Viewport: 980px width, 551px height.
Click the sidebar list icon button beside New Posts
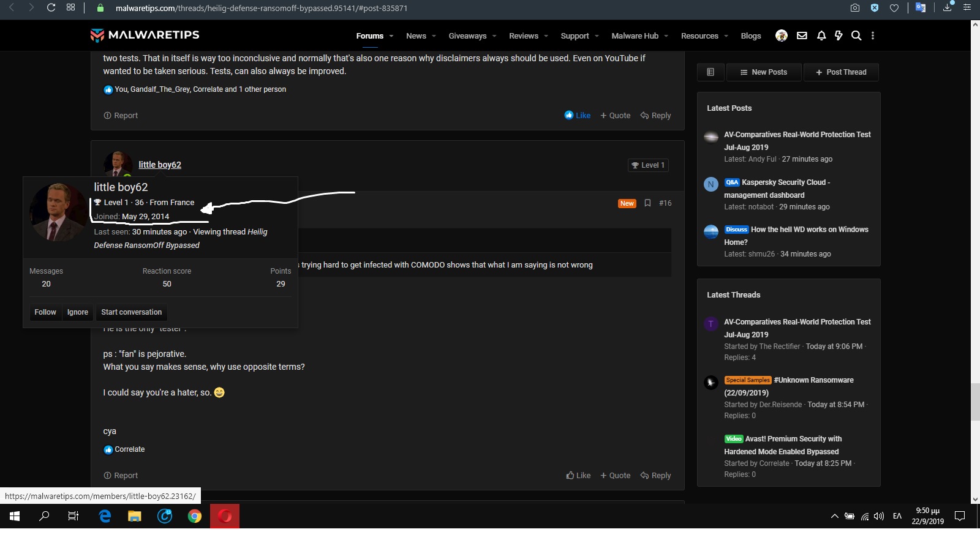pos(710,72)
